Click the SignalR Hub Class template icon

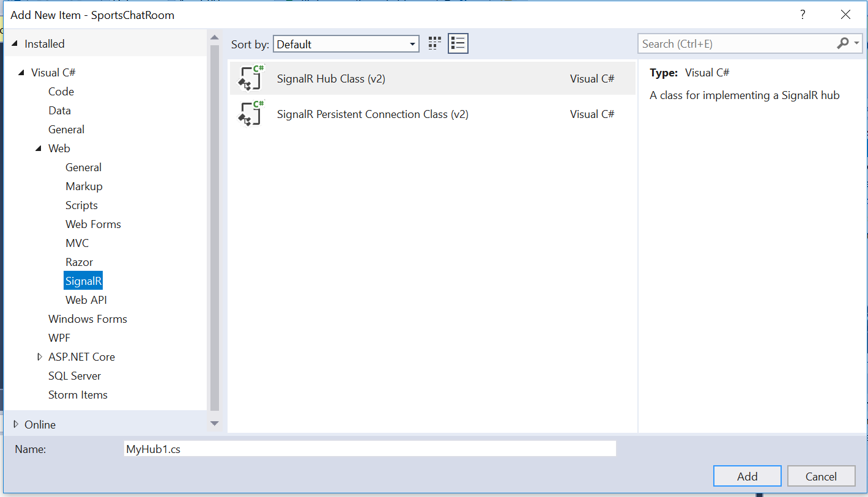tap(250, 78)
